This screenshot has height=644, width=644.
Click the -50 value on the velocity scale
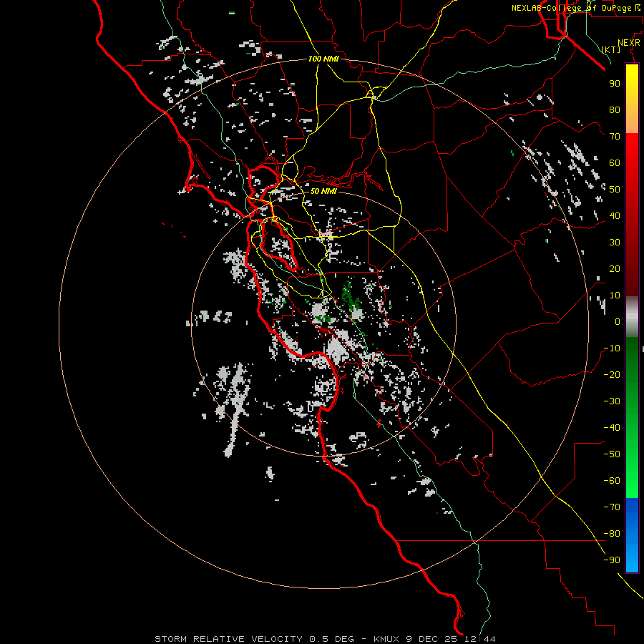tap(612, 454)
